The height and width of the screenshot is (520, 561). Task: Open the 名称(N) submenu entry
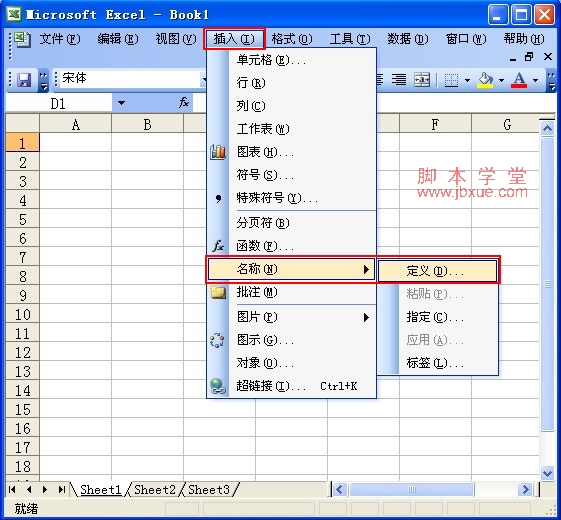coord(291,269)
